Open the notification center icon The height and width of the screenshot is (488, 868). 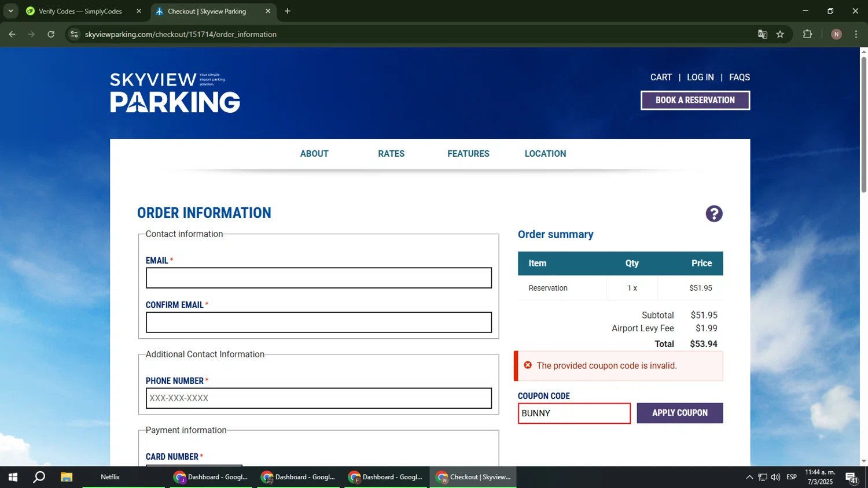(852, 478)
